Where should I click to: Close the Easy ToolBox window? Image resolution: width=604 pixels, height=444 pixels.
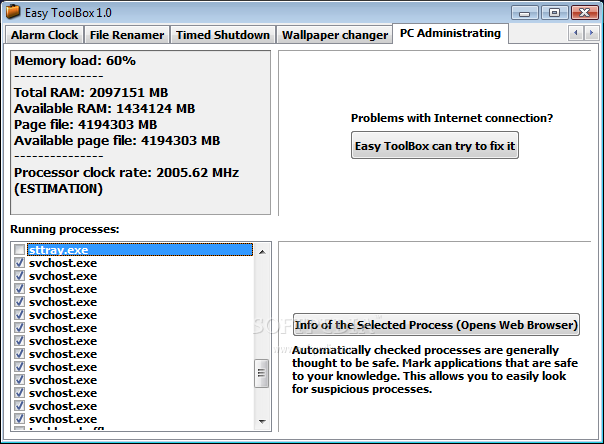[584, 13]
